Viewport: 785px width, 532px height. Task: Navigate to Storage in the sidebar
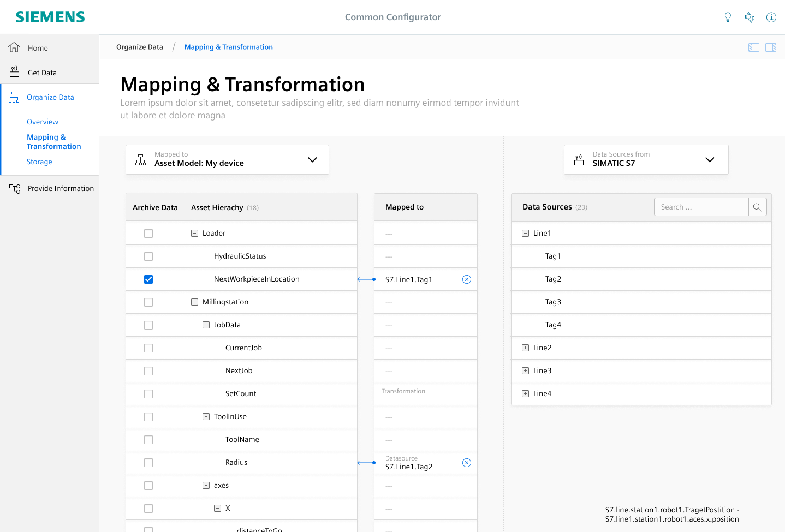[x=39, y=162]
